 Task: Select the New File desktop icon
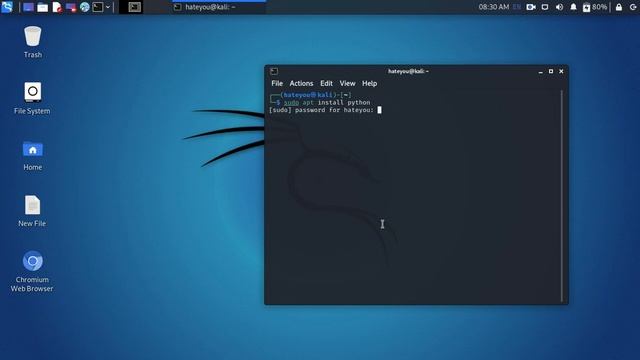tap(32, 211)
